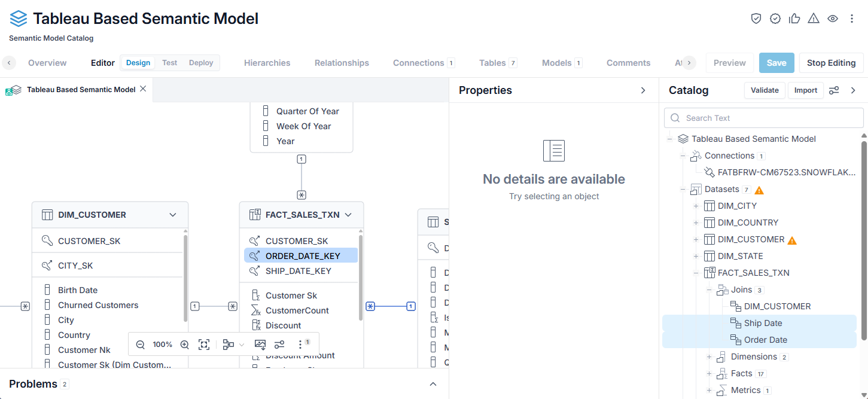Image resolution: width=868 pixels, height=399 pixels.
Task: Open the Hierarchies tab
Action: (267, 63)
